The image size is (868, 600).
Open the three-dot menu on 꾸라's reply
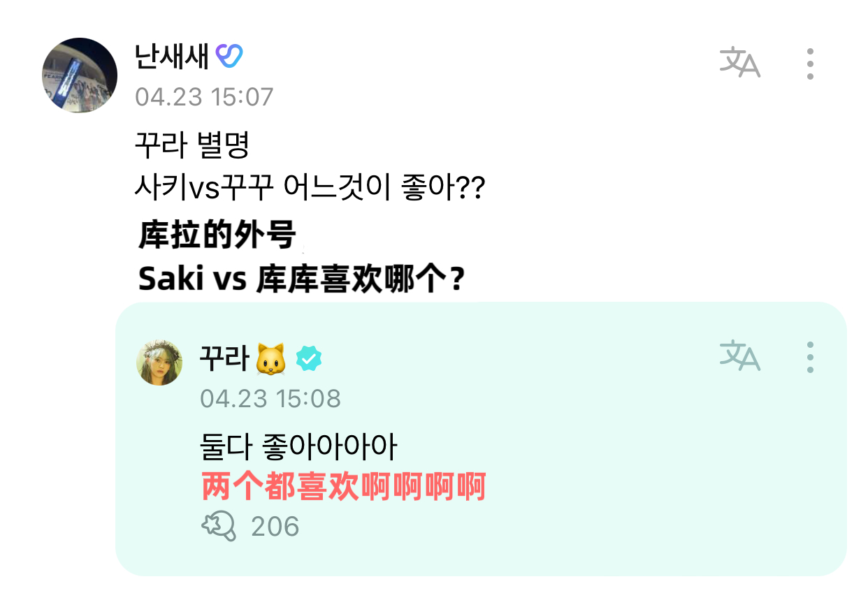pyautogui.click(x=809, y=358)
